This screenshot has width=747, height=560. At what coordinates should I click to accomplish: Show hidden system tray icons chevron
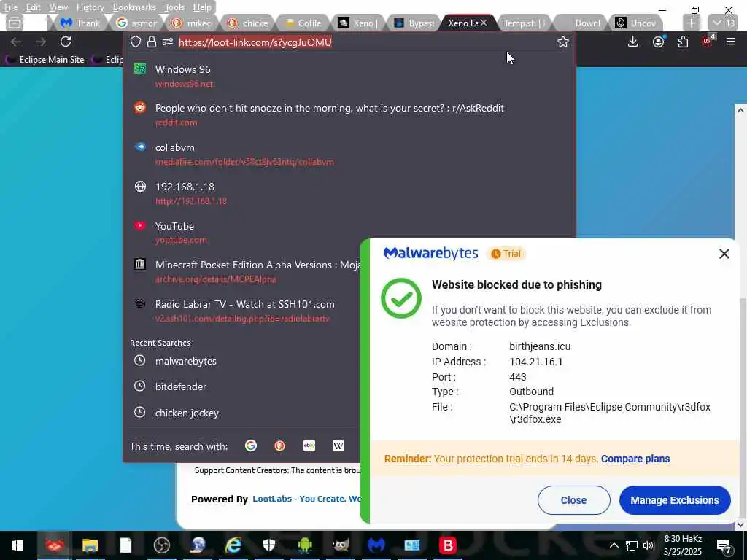click(614, 545)
